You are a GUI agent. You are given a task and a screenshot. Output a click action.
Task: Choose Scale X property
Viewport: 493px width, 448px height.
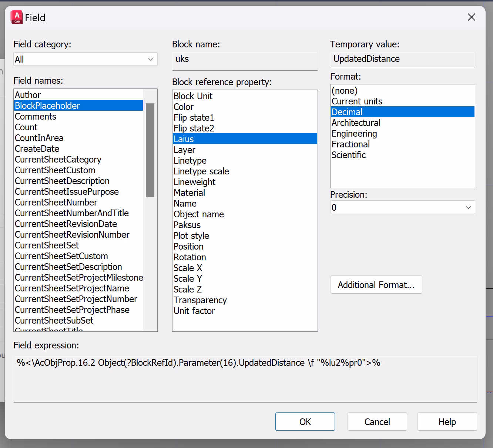188,268
